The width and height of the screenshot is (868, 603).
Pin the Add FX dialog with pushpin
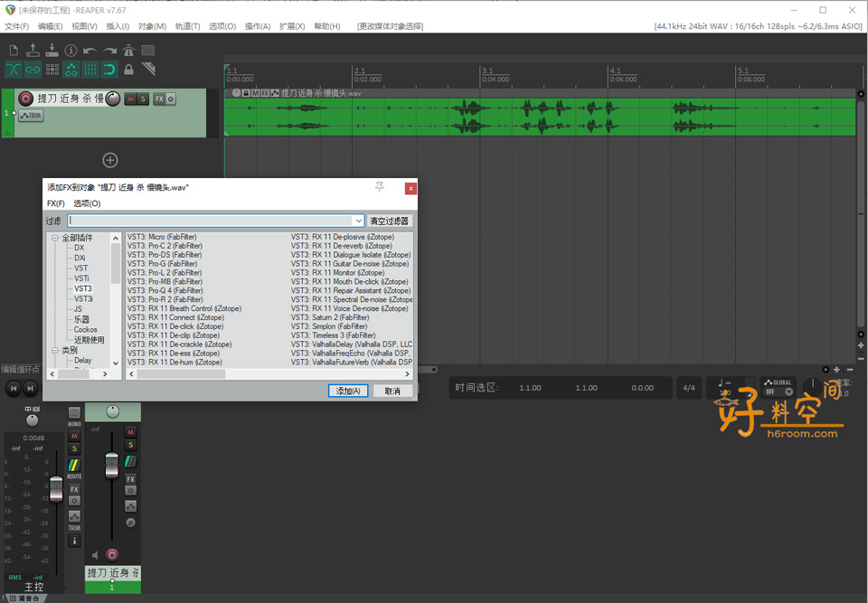click(380, 187)
